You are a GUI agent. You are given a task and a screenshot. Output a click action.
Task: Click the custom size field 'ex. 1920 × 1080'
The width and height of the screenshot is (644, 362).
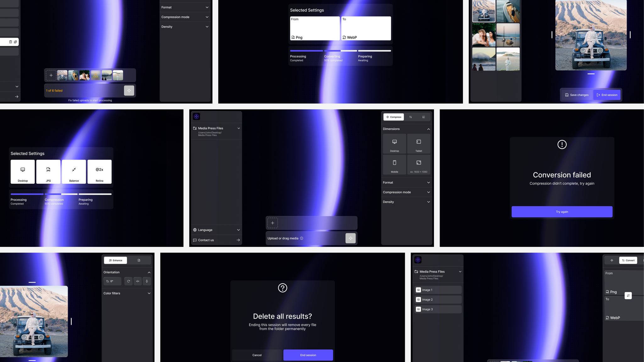coord(419,165)
